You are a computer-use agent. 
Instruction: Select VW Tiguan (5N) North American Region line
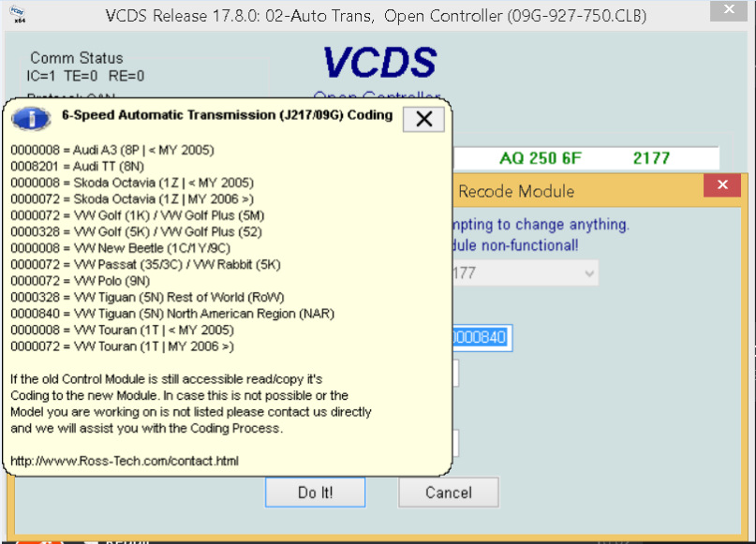172,315
